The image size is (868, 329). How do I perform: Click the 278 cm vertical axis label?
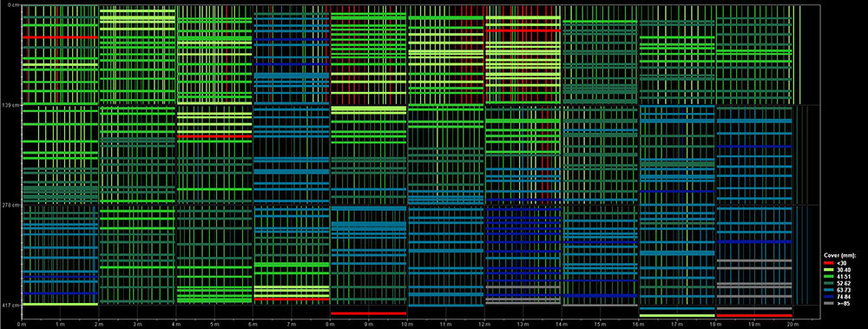point(10,205)
